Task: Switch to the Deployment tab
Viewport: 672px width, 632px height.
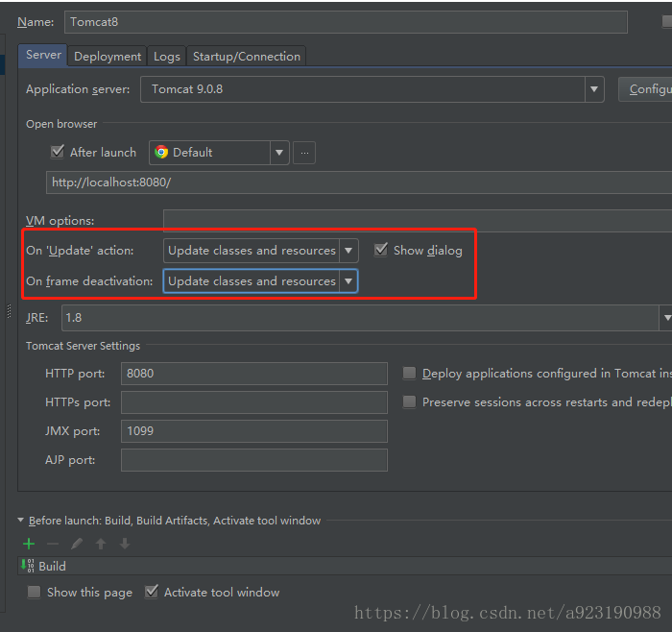Action: coord(108,56)
